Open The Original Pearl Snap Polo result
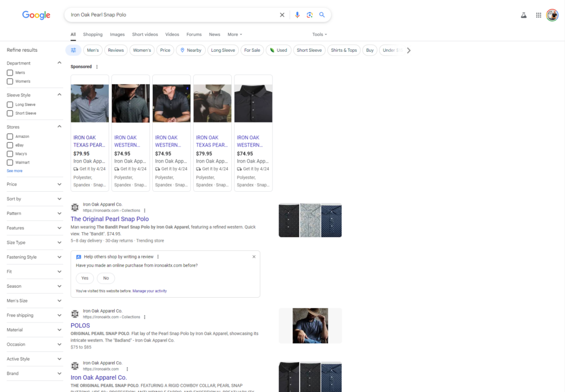 tap(110, 219)
